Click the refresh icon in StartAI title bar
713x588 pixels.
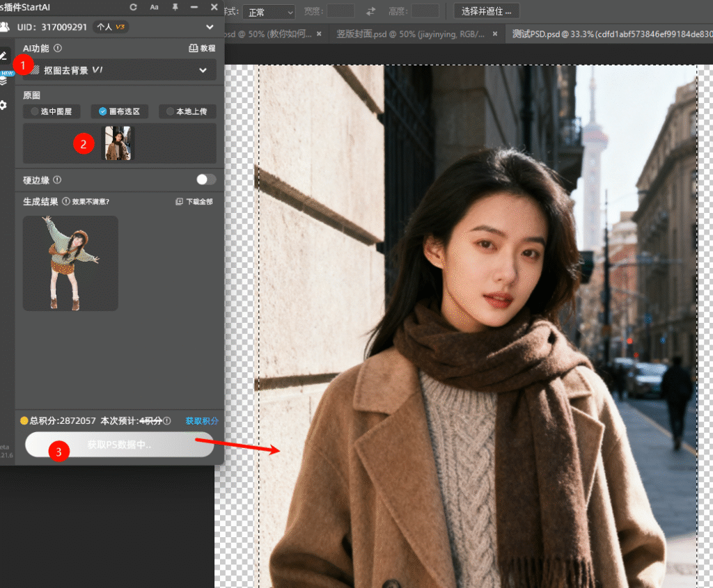[133, 7]
